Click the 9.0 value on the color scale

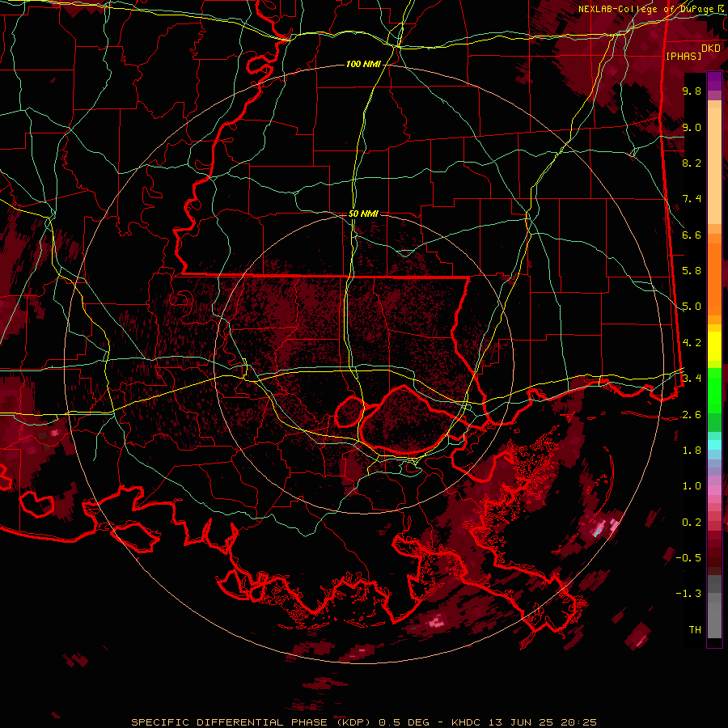(x=692, y=127)
